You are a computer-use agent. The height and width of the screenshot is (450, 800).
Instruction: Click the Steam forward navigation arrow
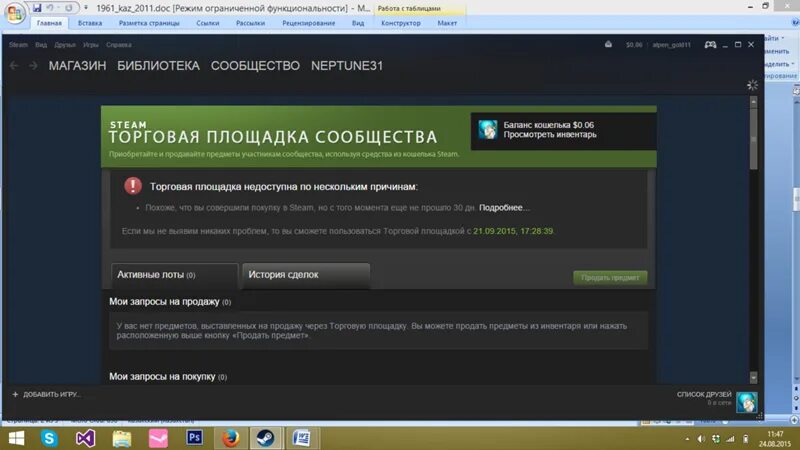pyautogui.click(x=33, y=66)
